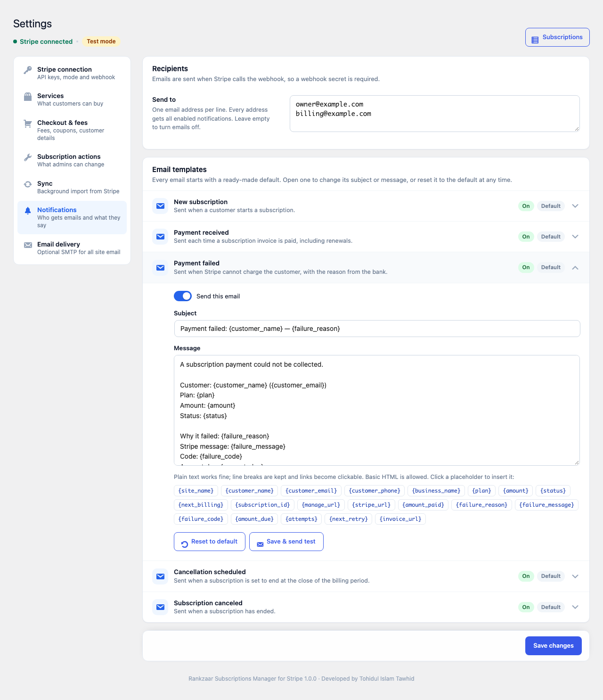
Task: Insert the {manage_url} placeholder
Action: [321, 505]
